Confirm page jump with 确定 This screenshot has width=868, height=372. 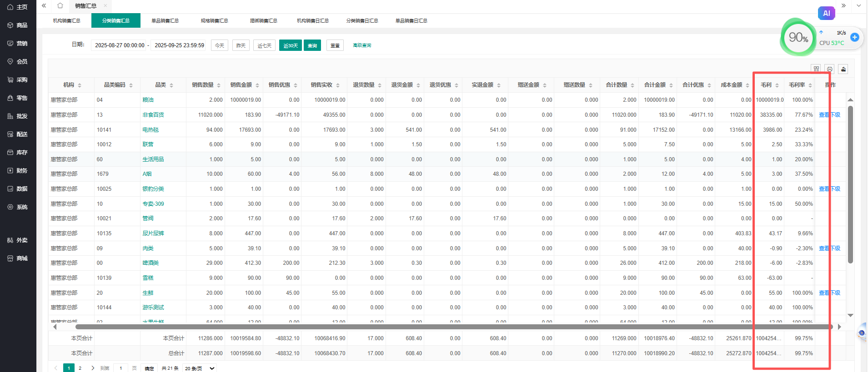click(149, 368)
